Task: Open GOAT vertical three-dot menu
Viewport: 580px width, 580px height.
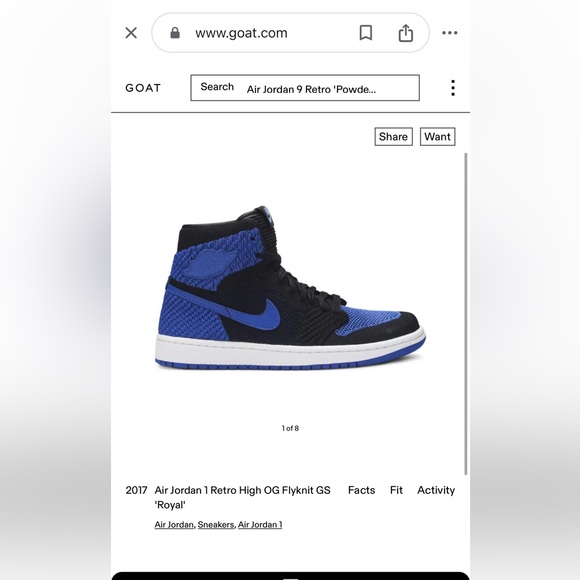Action: 453,88
